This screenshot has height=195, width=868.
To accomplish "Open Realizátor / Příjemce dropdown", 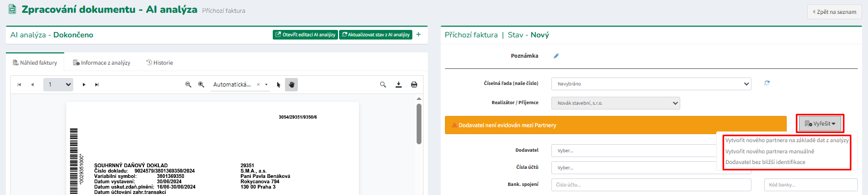I will (616, 103).
